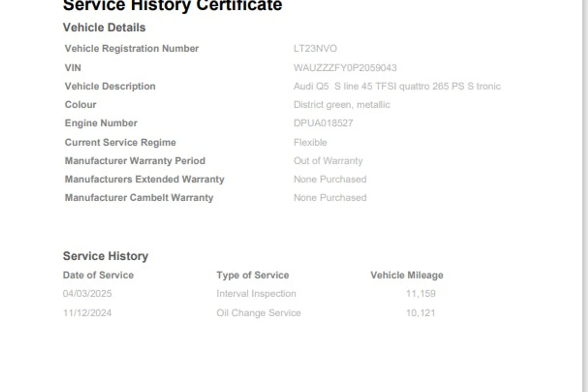Viewport: 588px width, 392px height.
Task: Click registration number LT23NVO
Action: 315,48
